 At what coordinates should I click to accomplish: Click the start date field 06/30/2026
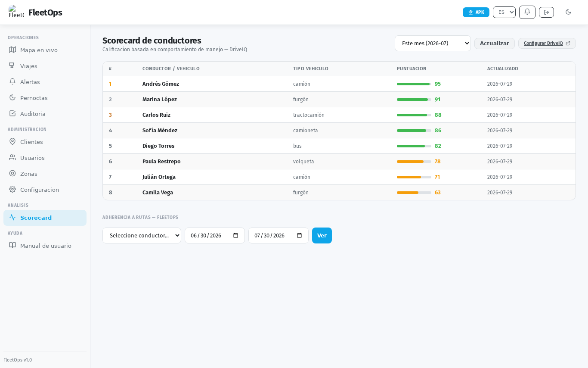coord(214,235)
